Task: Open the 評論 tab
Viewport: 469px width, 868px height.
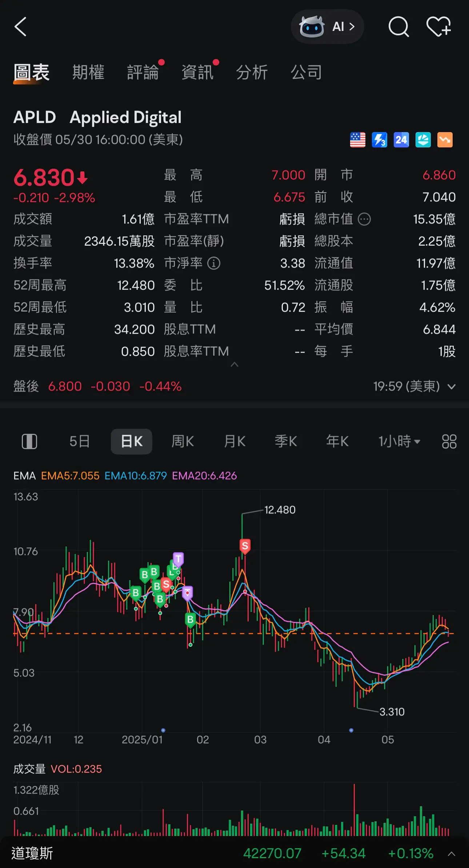Action: click(x=143, y=72)
